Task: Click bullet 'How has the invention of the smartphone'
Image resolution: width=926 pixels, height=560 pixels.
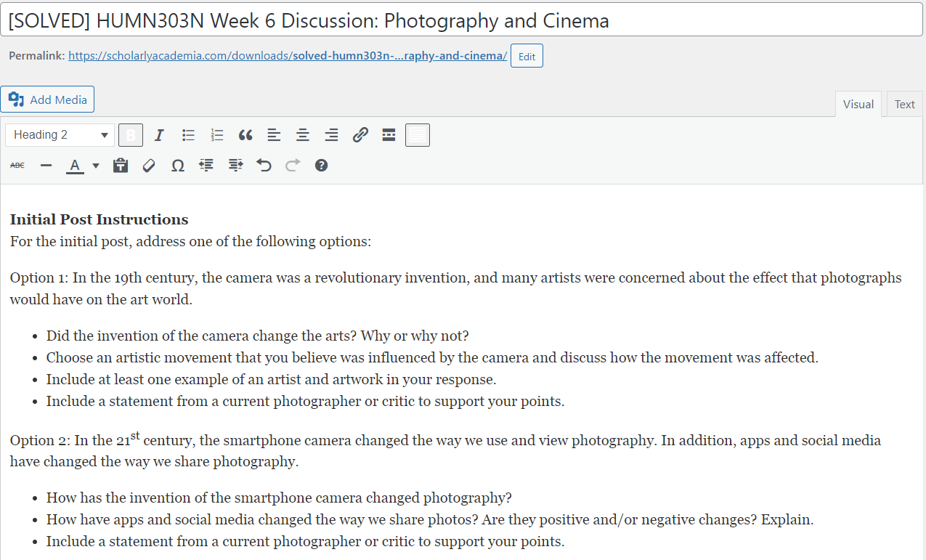Action: point(279,498)
